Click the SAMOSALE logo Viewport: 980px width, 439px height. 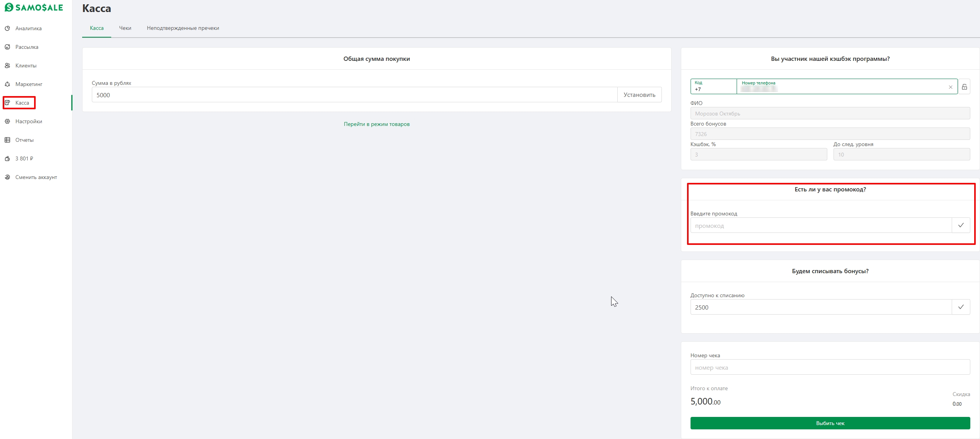coord(34,7)
